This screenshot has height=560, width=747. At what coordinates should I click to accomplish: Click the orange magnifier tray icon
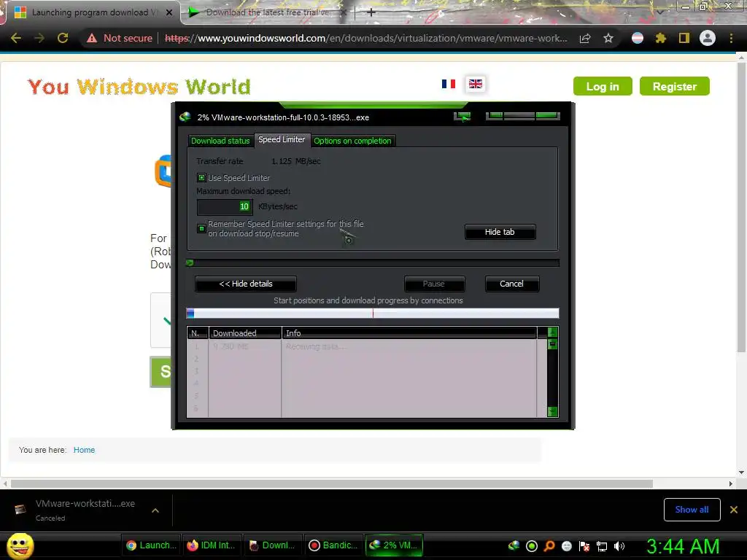tap(549, 545)
